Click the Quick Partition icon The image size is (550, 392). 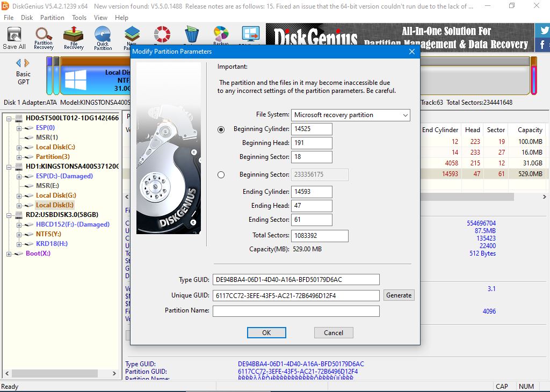pyautogui.click(x=103, y=37)
